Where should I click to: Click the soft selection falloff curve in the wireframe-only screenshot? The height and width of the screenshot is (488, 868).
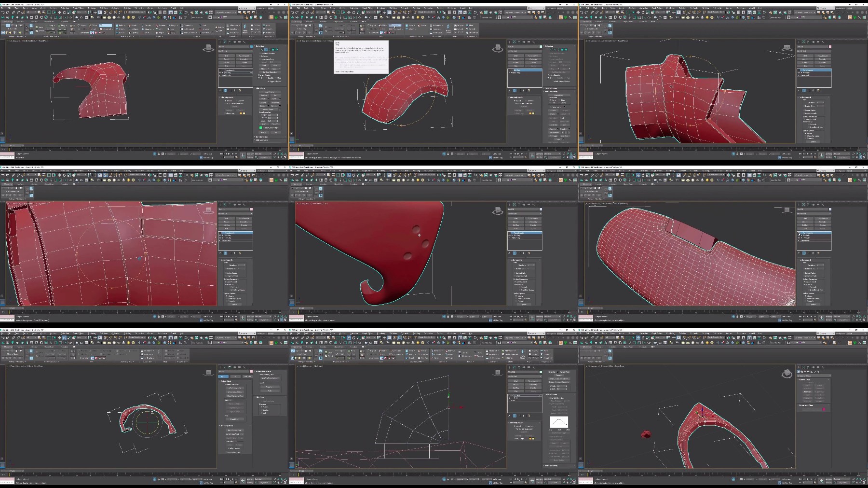(559, 422)
